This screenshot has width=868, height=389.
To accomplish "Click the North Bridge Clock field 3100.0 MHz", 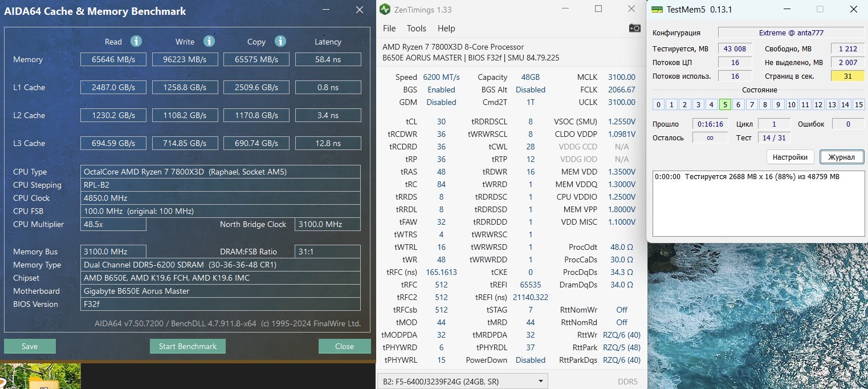I will coord(328,224).
